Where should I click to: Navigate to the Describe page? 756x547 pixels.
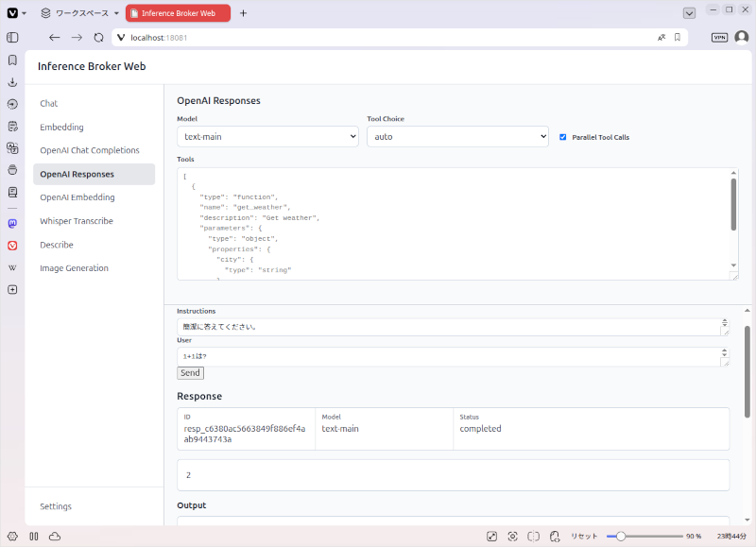tap(57, 245)
